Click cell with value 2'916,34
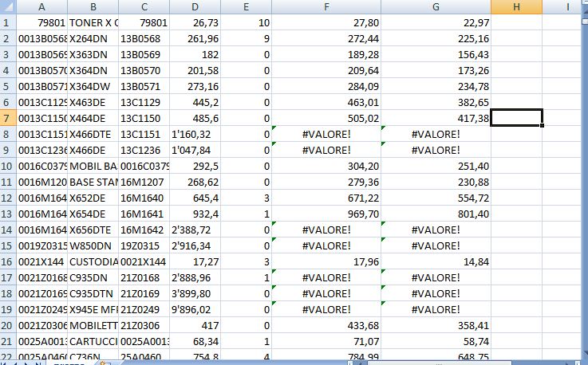Viewport: 588px width, 365px height. click(195, 245)
